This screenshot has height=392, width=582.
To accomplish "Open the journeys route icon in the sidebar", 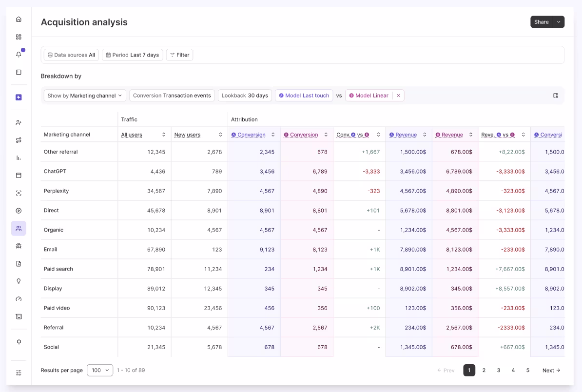I will coord(19,140).
